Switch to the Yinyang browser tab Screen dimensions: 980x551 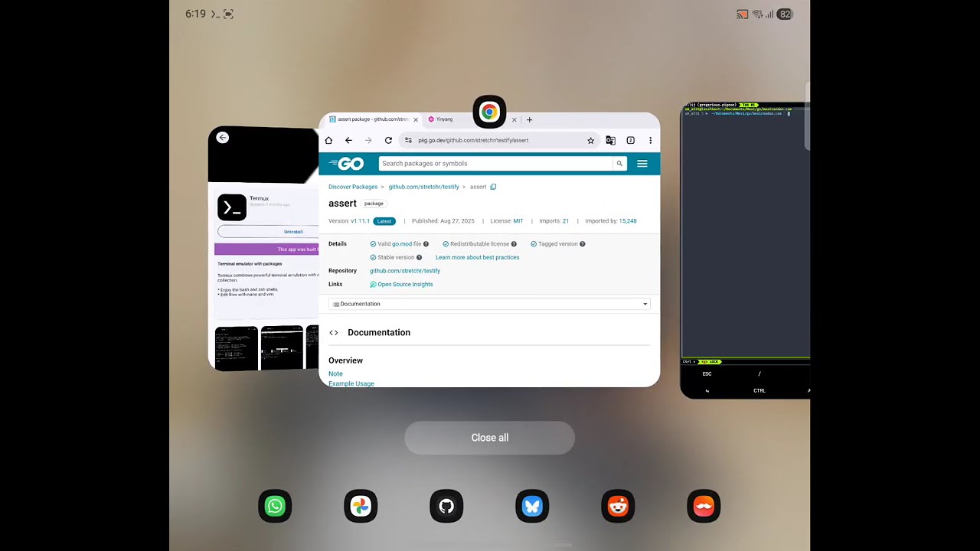tap(444, 119)
